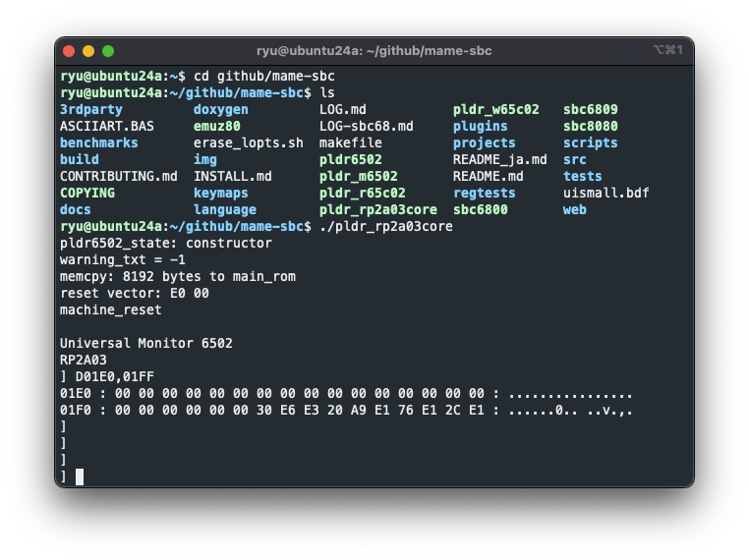The image size is (749, 560).
Task: Click the projects directory name
Action: click(485, 142)
